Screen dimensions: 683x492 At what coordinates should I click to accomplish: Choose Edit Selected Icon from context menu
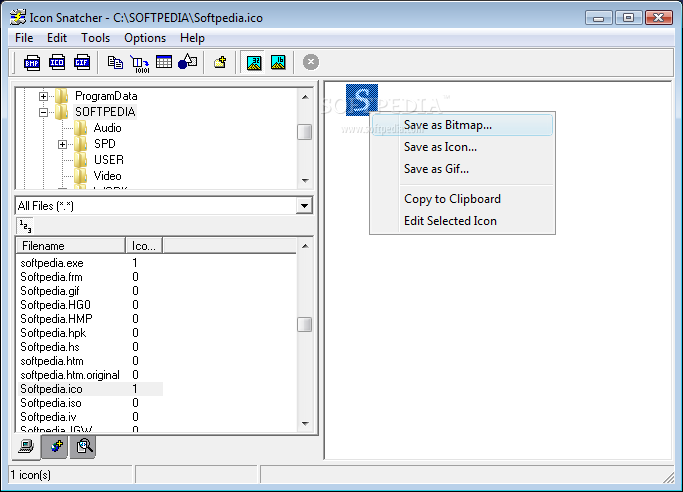click(462, 221)
